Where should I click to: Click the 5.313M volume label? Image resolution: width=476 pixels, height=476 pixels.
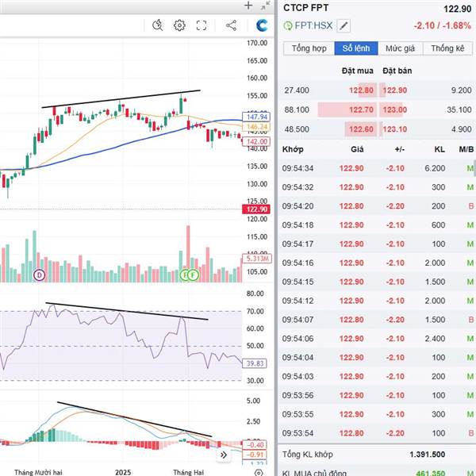point(257,259)
